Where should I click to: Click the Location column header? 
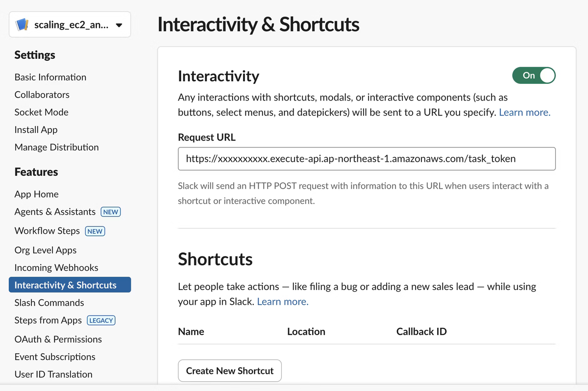(x=306, y=332)
